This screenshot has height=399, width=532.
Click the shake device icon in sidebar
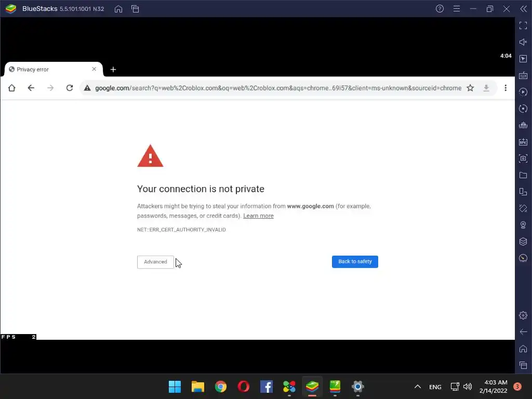coord(523,208)
